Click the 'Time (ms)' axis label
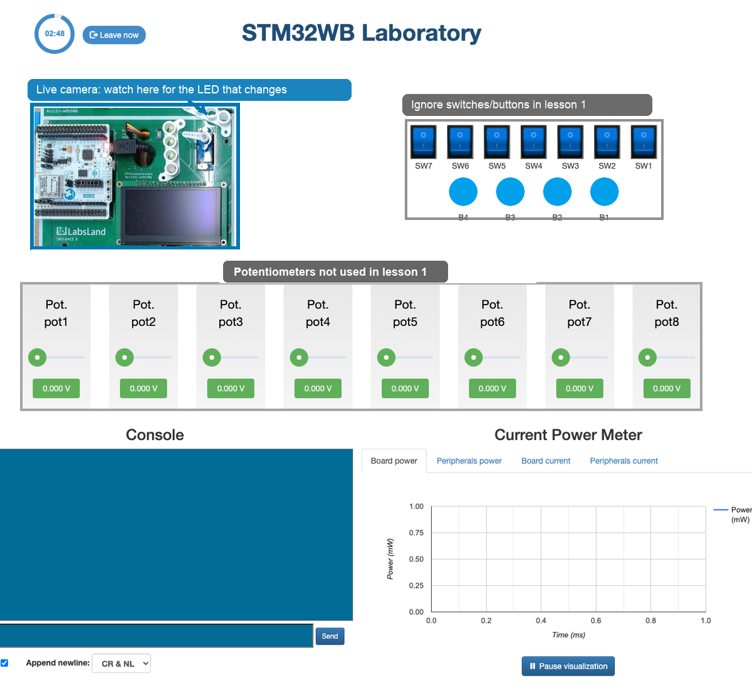 coord(568,635)
